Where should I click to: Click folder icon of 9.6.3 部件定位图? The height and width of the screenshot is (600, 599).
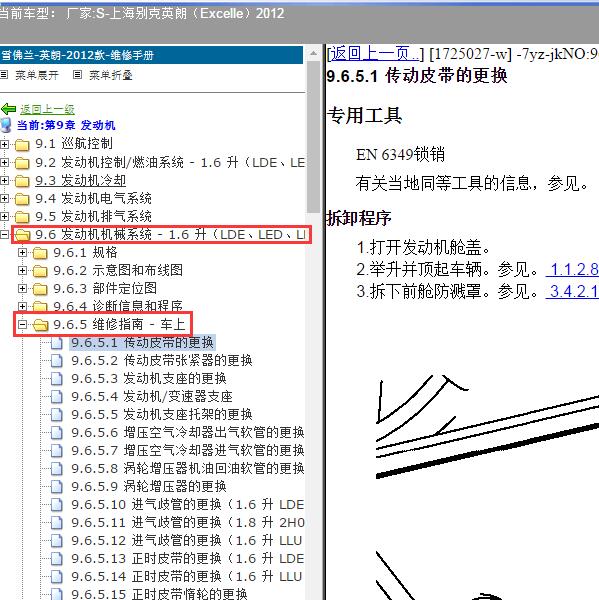click(x=40, y=289)
